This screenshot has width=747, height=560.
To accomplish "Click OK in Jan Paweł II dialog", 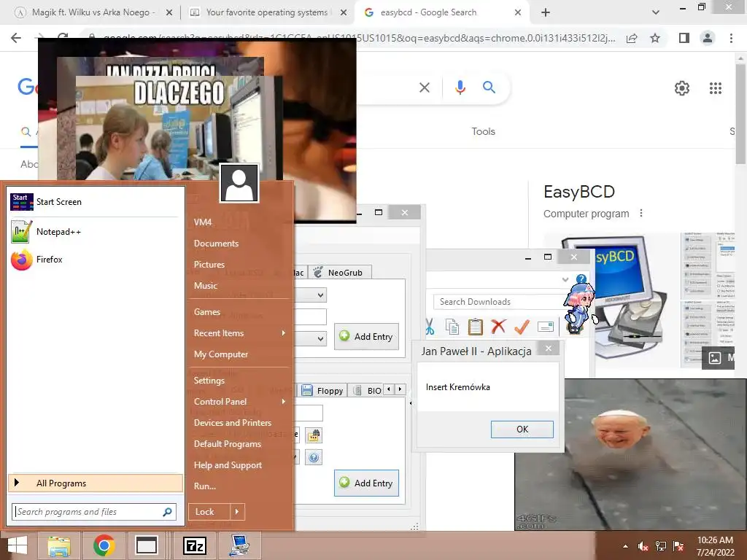I will [x=522, y=429].
